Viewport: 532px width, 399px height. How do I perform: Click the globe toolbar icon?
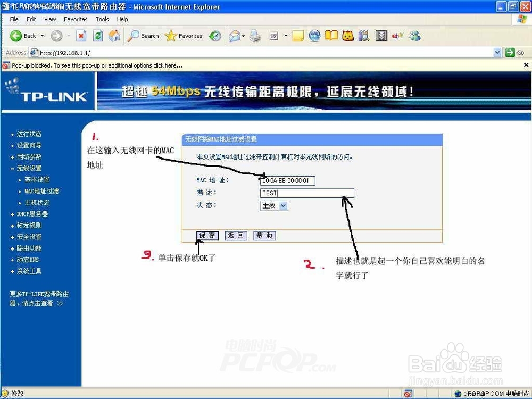[x=314, y=36]
